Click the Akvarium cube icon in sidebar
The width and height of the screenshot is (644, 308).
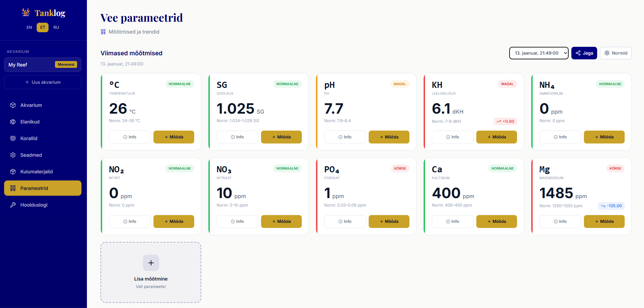pyautogui.click(x=13, y=105)
